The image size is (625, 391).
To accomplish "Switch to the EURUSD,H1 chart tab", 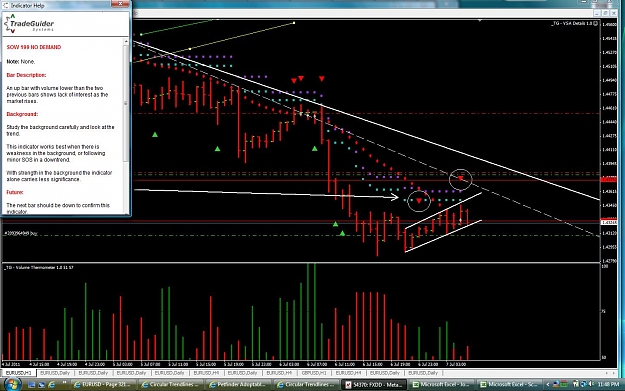I will [18, 373].
